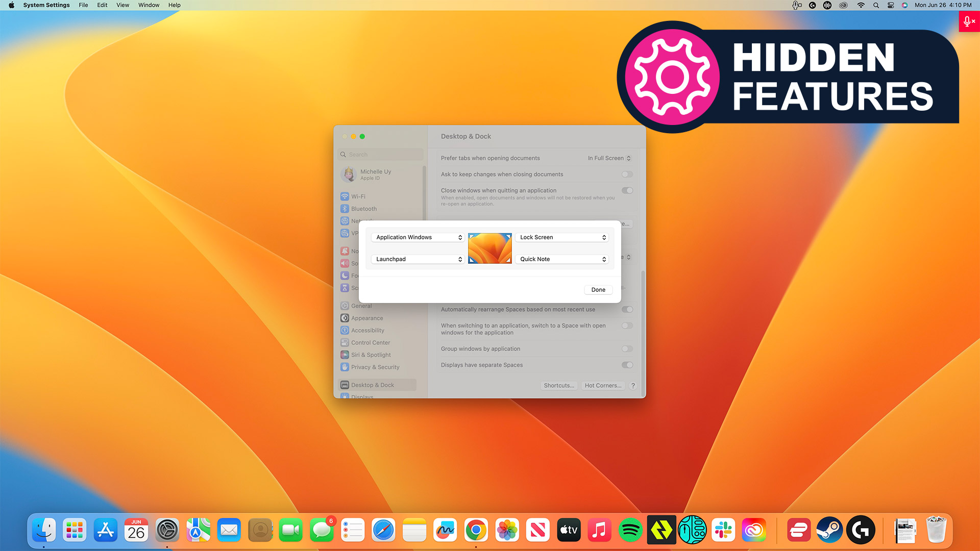Screen dimensions: 980x551
Task: Open the Help menu
Action: tap(174, 5)
